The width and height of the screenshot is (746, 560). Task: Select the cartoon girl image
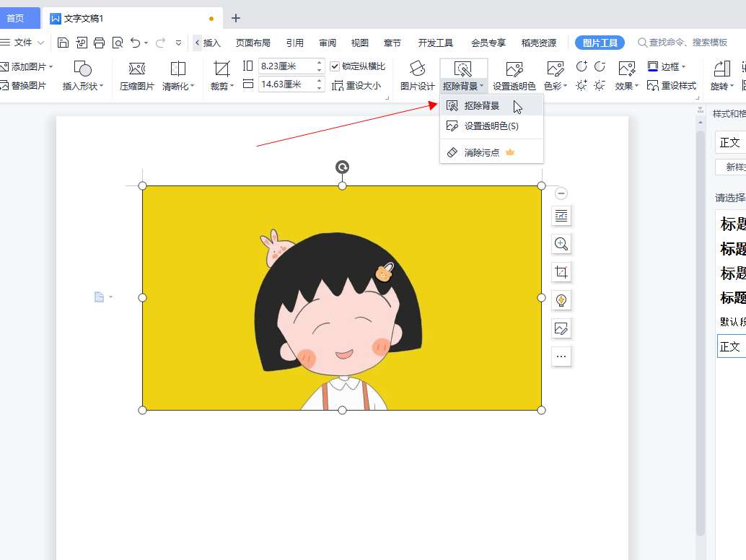tap(341, 298)
